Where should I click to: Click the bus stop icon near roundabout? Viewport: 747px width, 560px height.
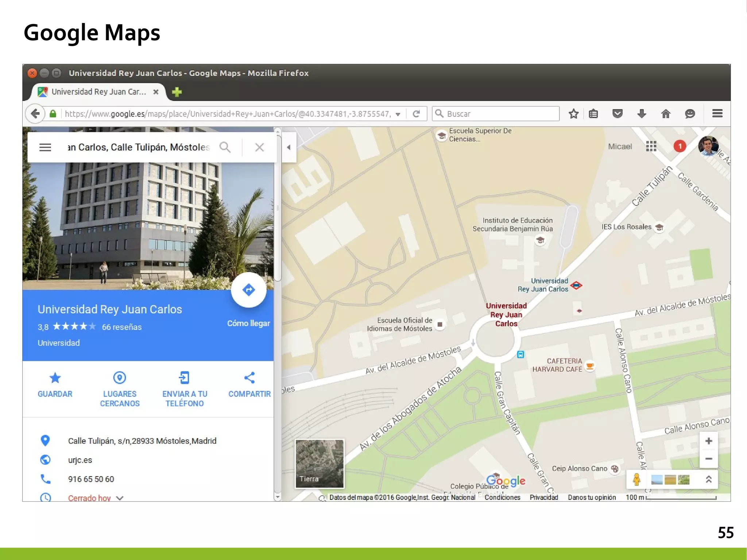tap(520, 354)
